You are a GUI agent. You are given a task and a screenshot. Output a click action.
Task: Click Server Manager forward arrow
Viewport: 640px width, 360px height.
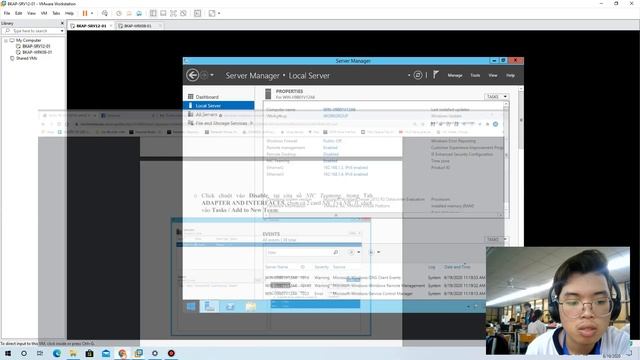coord(204,75)
